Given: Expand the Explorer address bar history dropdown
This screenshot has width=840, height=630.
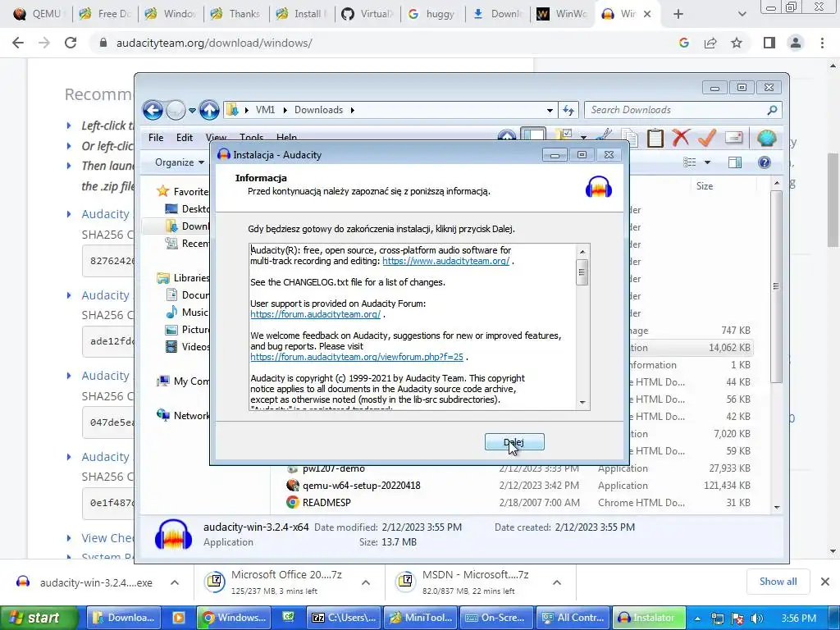Looking at the screenshot, I should tap(550, 111).
